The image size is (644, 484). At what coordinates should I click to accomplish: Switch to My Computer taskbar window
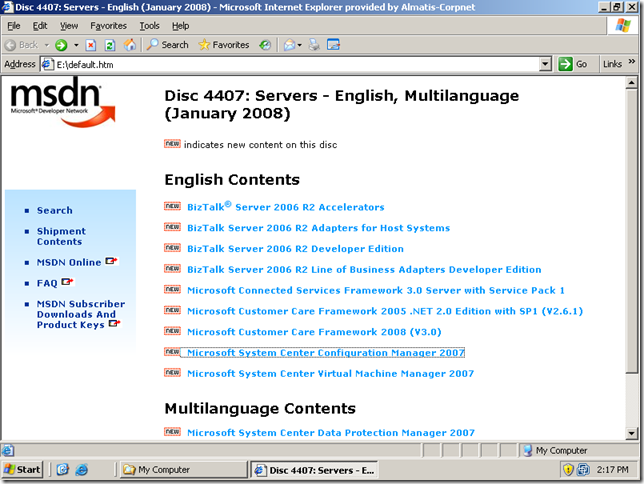pos(184,470)
